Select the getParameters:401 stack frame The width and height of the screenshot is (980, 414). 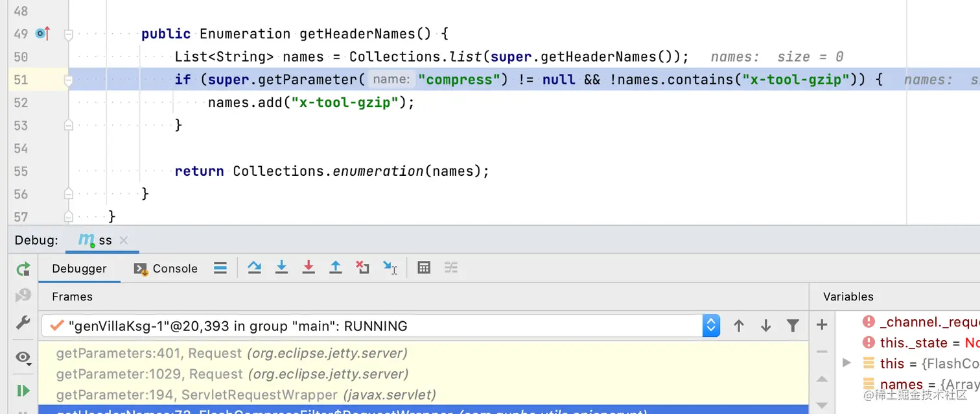coord(423,354)
